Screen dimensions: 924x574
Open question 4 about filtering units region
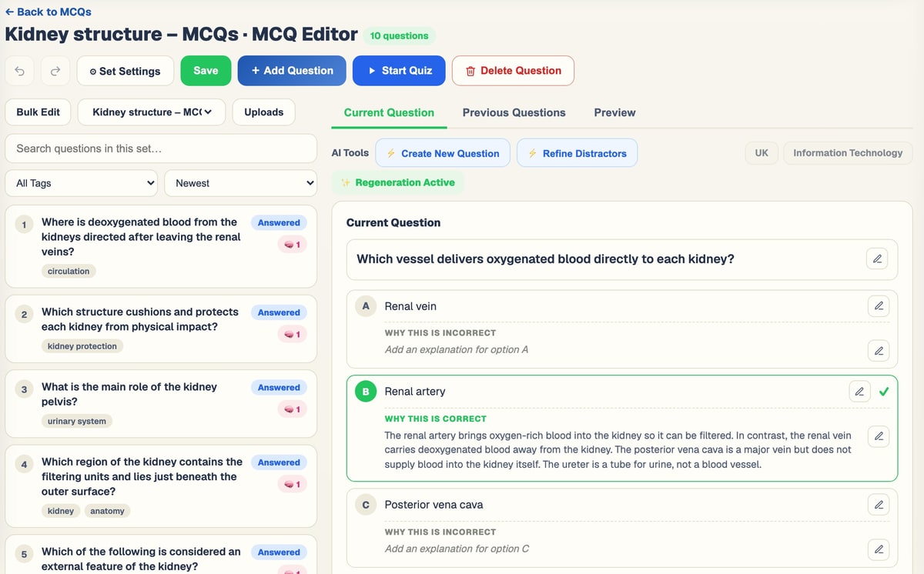click(161, 486)
